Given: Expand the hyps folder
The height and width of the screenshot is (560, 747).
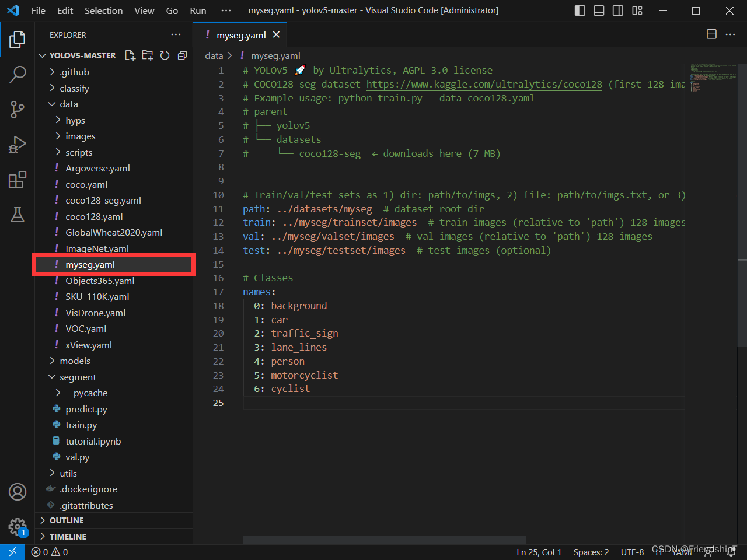Looking at the screenshot, I should tap(114, 120).
